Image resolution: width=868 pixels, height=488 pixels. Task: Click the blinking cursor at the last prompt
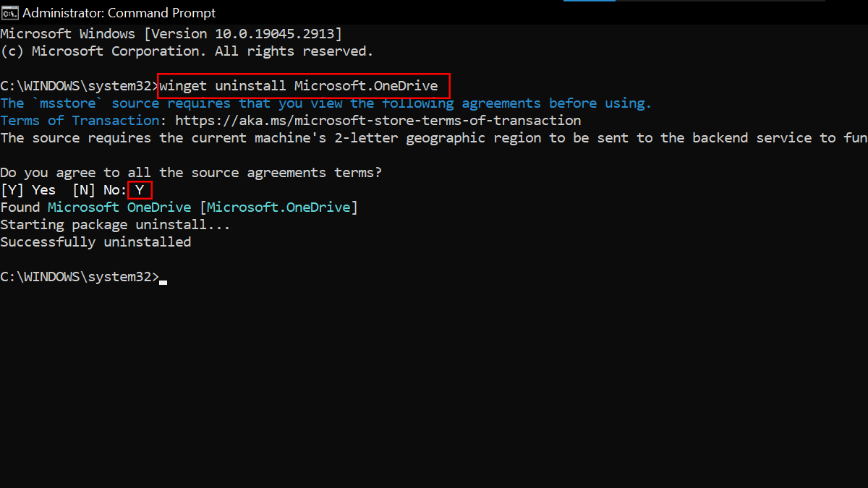pyautogui.click(x=163, y=281)
